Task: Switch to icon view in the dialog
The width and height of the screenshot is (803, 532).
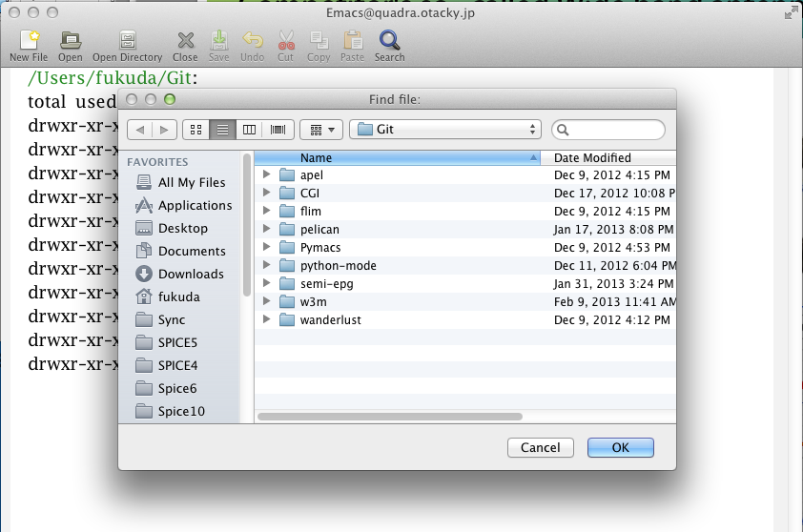Action: tap(196, 130)
